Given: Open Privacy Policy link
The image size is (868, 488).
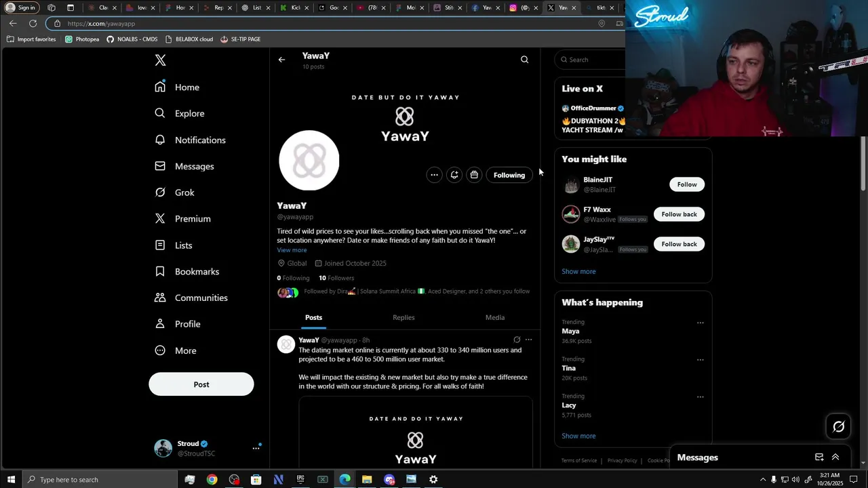Looking at the screenshot, I should tap(622, 461).
